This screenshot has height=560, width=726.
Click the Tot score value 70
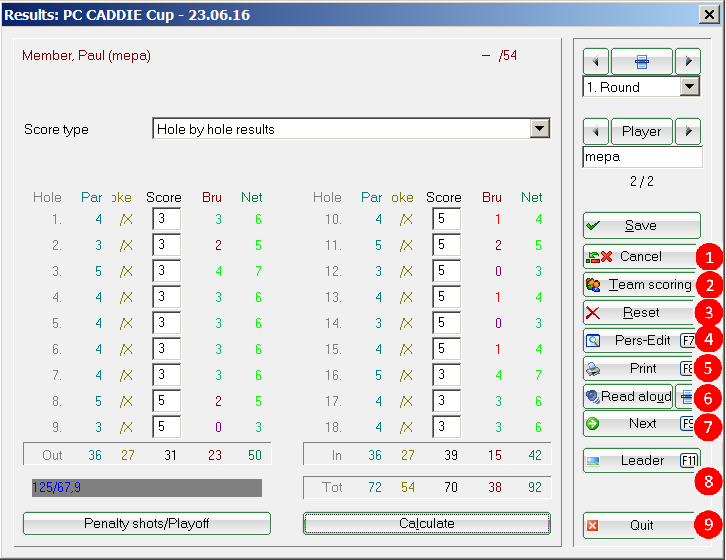coord(451,487)
